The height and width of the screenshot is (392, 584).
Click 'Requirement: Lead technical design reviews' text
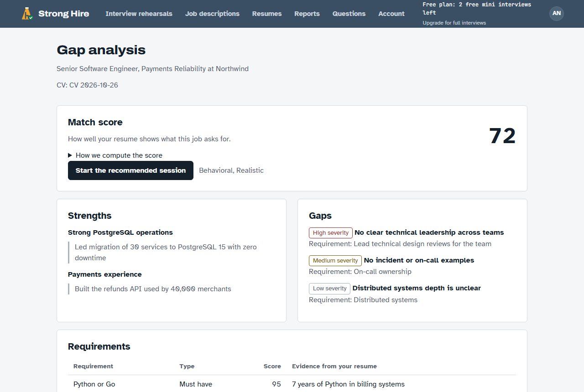click(400, 244)
